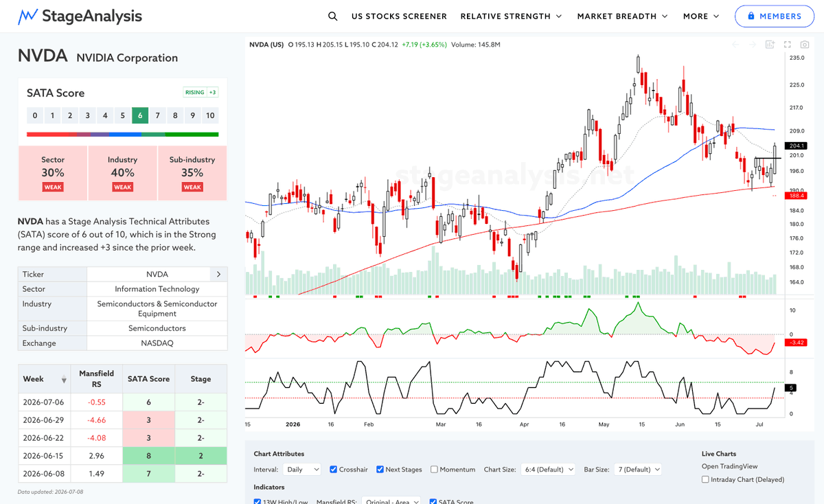Click the add chart indicator icon
824x504 pixels.
[x=770, y=45]
